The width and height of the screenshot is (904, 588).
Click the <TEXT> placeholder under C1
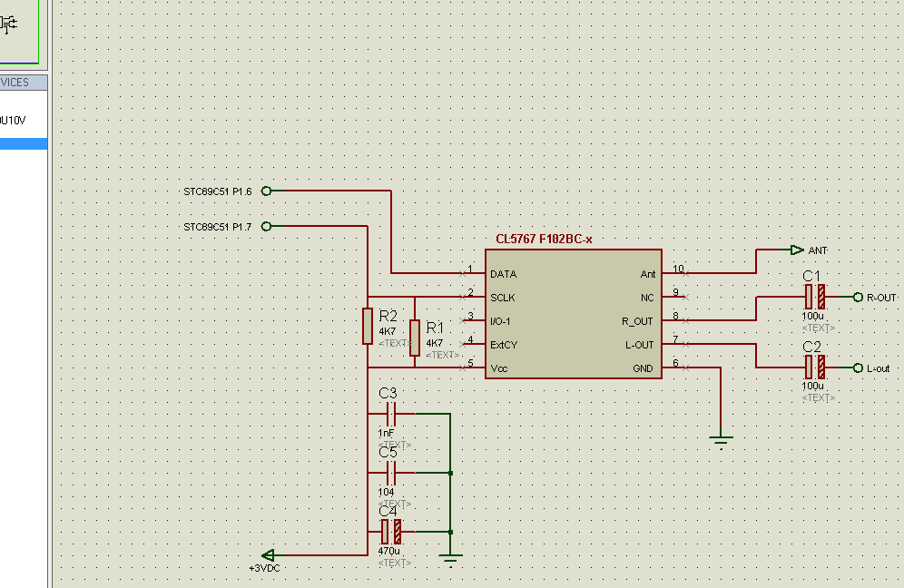click(818, 328)
